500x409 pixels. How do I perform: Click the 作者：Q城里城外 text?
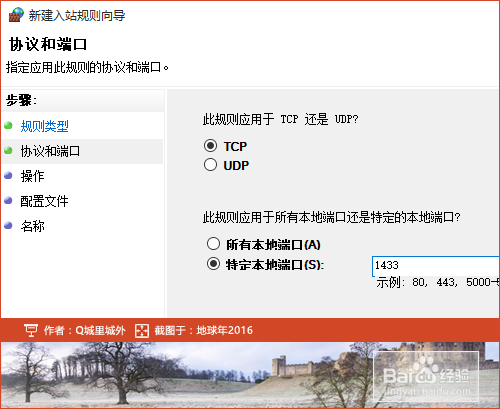click(85, 330)
